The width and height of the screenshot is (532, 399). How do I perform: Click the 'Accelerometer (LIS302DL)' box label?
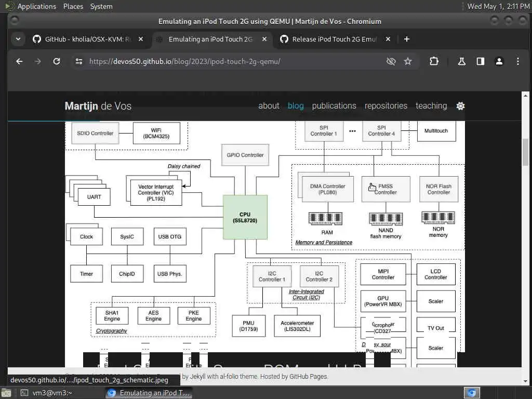coord(297,326)
